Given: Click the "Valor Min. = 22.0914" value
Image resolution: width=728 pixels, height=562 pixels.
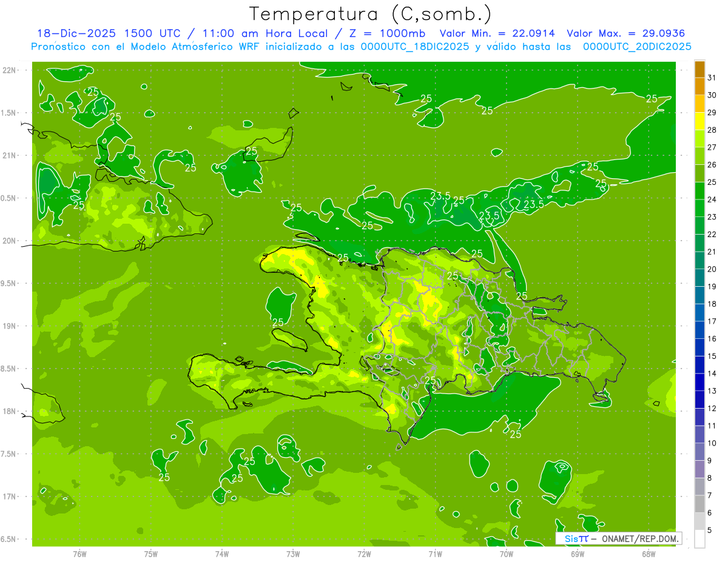Looking at the screenshot, I should click(x=497, y=33).
